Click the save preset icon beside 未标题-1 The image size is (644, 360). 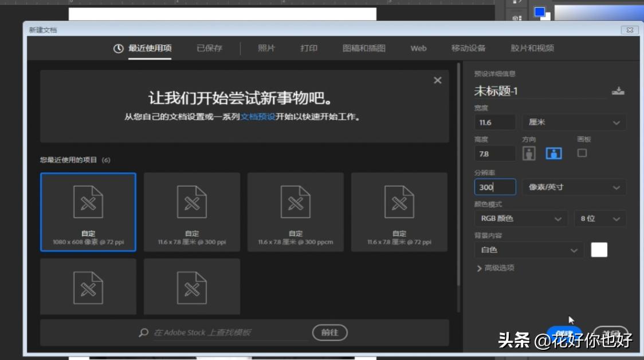(619, 90)
